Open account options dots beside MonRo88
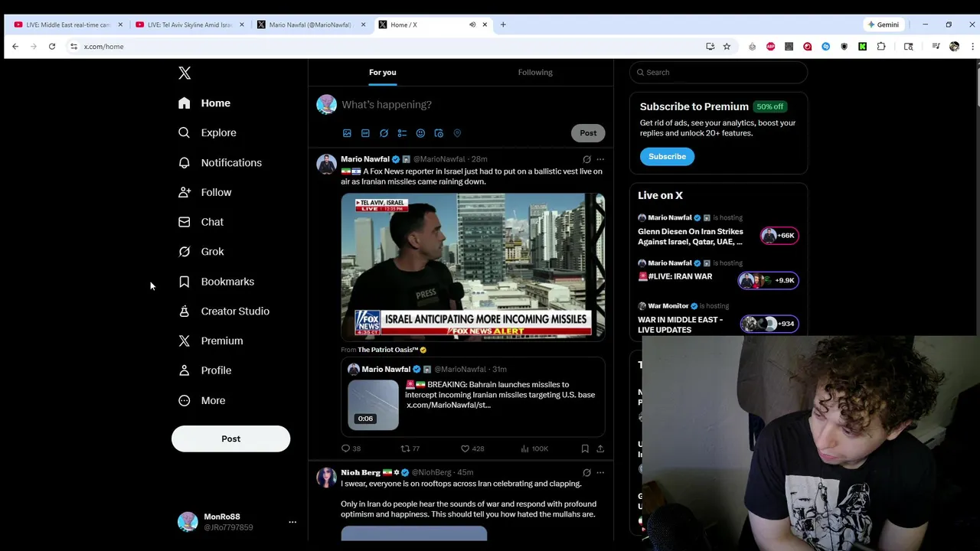Image resolution: width=980 pixels, height=551 pixels. [x=292, y=522]
